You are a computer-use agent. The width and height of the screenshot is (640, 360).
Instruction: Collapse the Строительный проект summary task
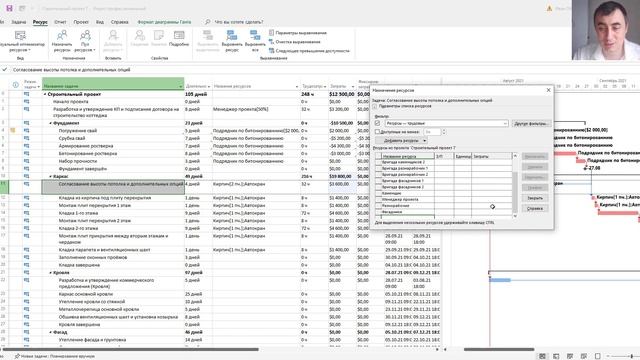(x=45, y=94)
